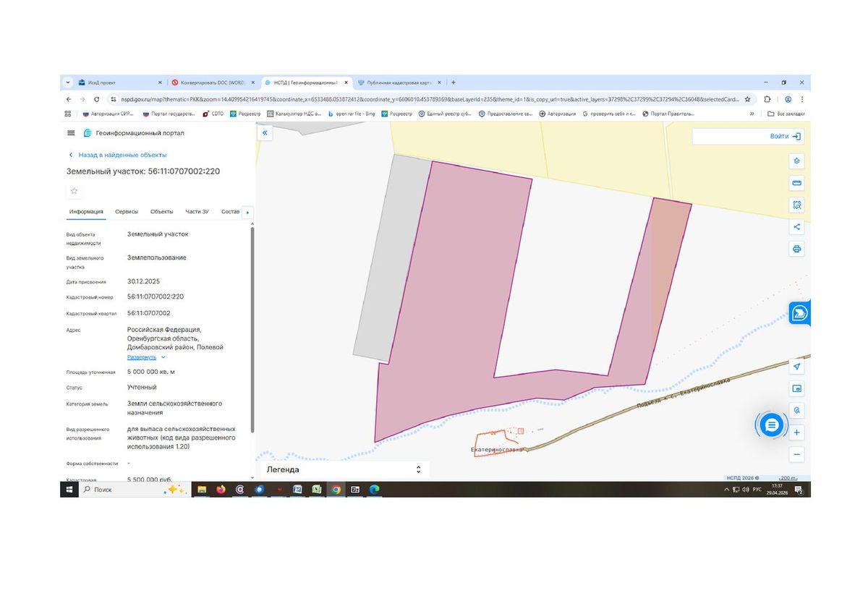
Task: Open the Единый реестр суб... bookmark
Action: (x=446, y=114)
